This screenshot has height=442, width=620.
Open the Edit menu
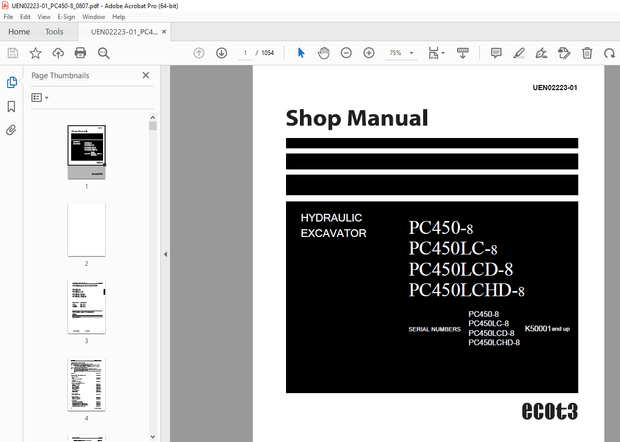(x=25, y=17)
